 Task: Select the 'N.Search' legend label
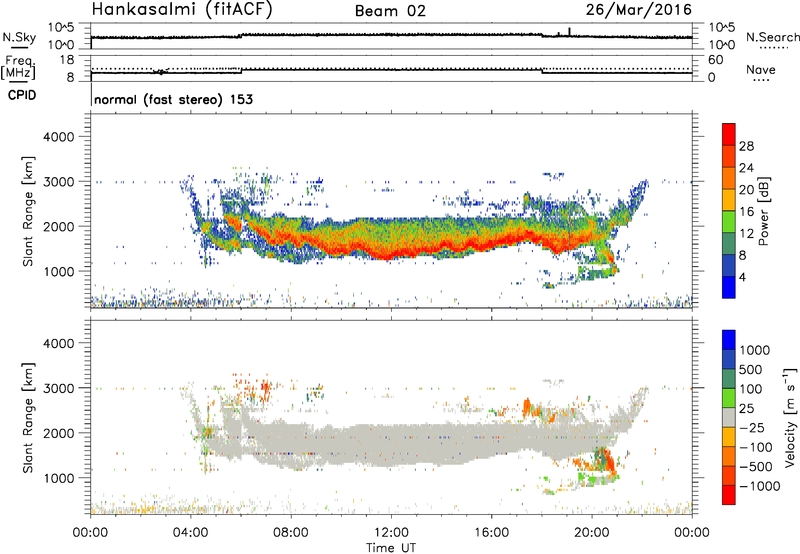(772, 37)
